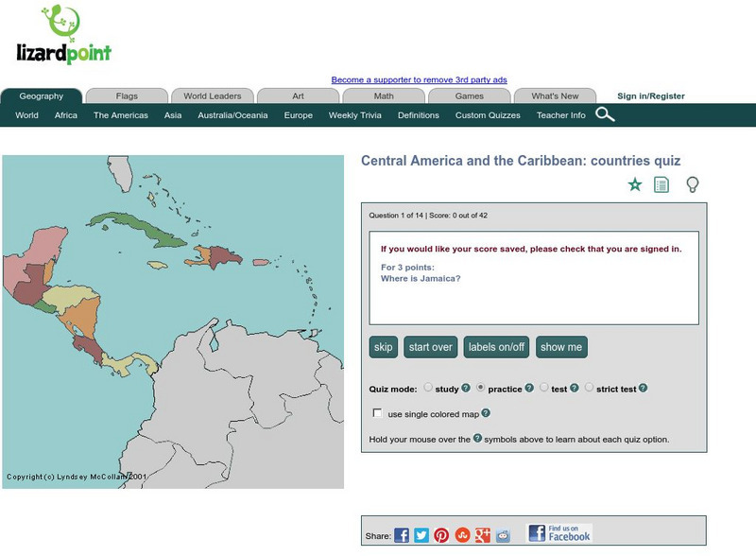Click the search magnifier icon in navigation bar
This screenshot has height=556, width=756.
point(605,115)
